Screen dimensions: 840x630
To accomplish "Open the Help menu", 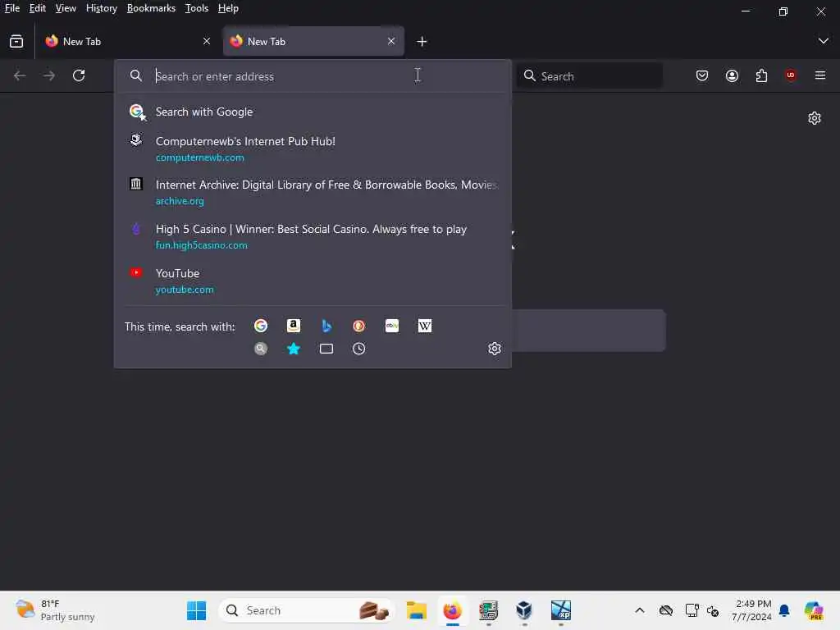I will point(228,8).
